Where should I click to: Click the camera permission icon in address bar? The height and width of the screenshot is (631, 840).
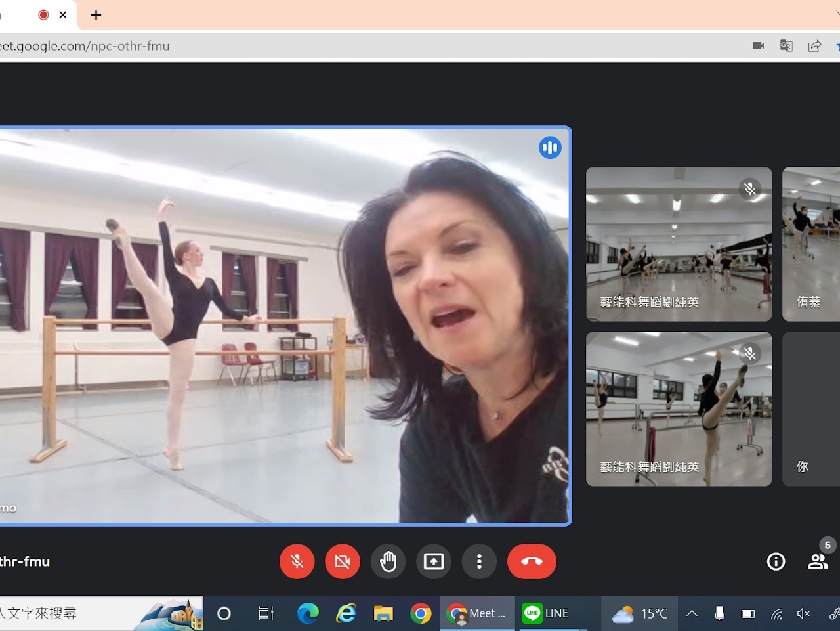[x=759, y=46]
